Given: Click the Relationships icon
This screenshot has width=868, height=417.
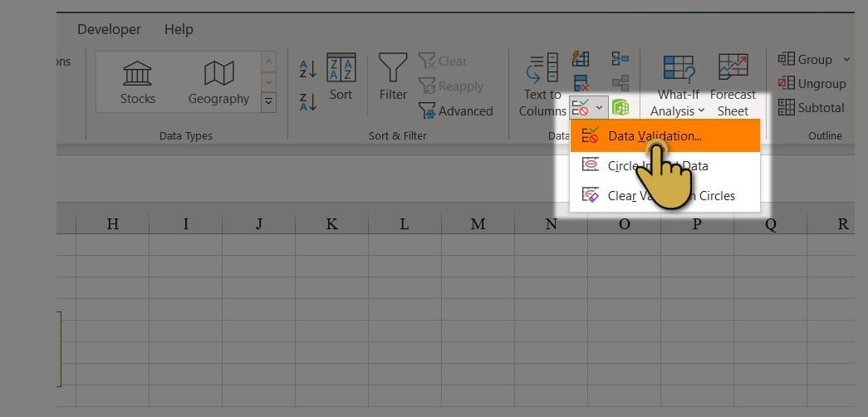Looking at the screenshot, I should 620,83.
